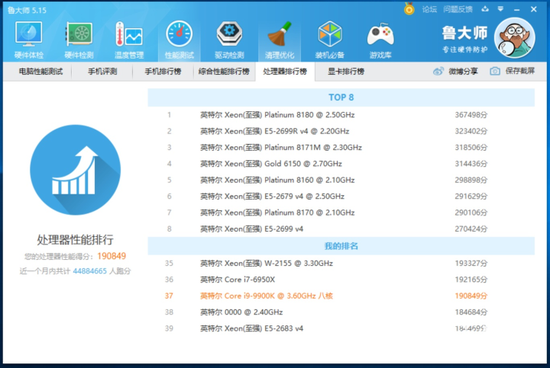
Task: Switch to the 手机评测 tab
Action: [x=102, y=72]
